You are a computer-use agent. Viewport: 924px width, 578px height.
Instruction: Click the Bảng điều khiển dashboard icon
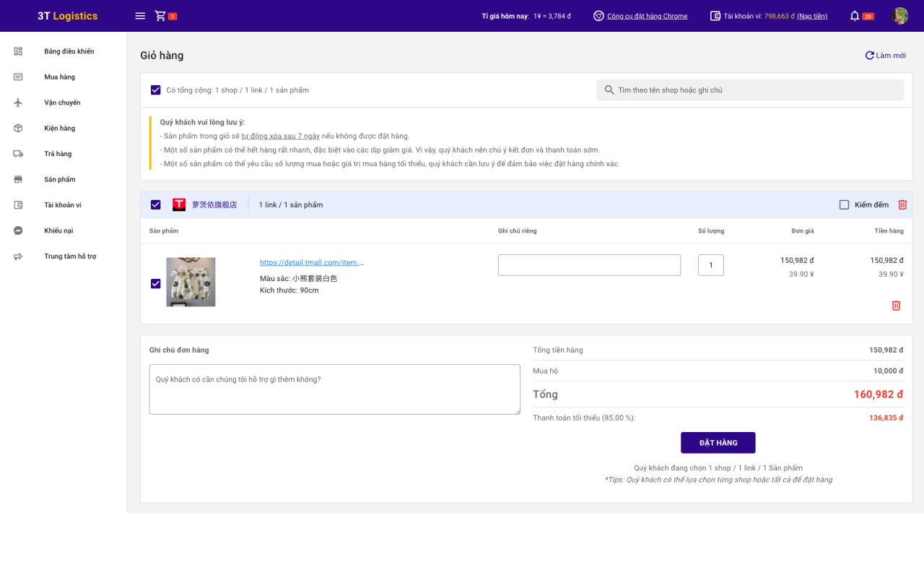point(18,51)
